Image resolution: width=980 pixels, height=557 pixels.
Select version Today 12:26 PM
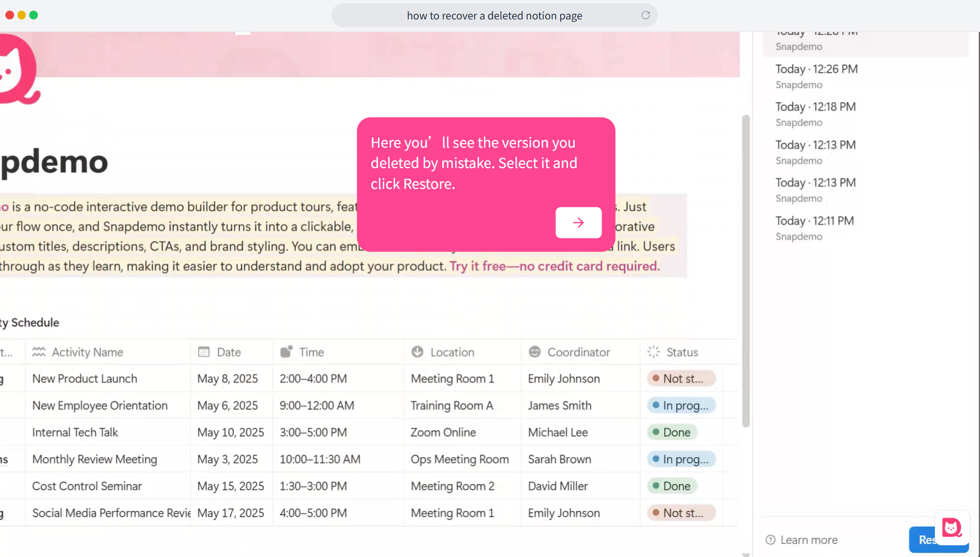(x=865, y=77)
